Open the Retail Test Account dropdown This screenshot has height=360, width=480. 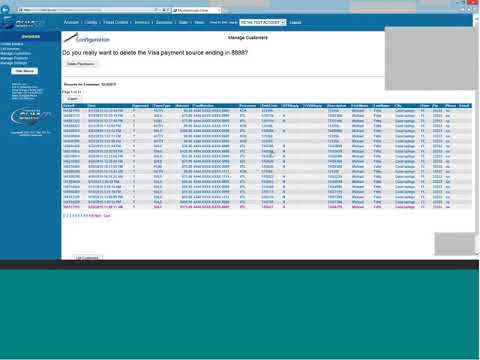tap(263, 22)
